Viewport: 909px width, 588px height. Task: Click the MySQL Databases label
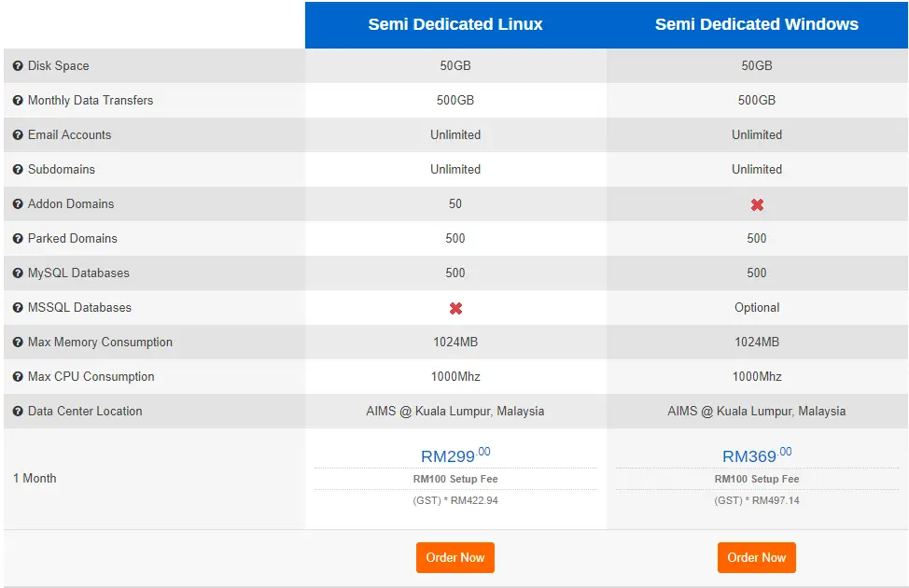78,273
